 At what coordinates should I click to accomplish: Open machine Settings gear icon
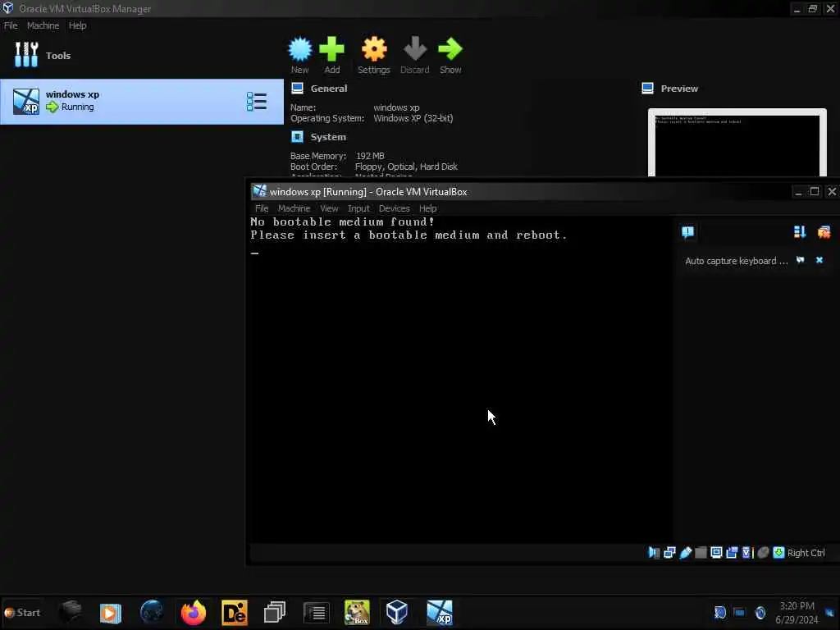[x=374, y=49]
